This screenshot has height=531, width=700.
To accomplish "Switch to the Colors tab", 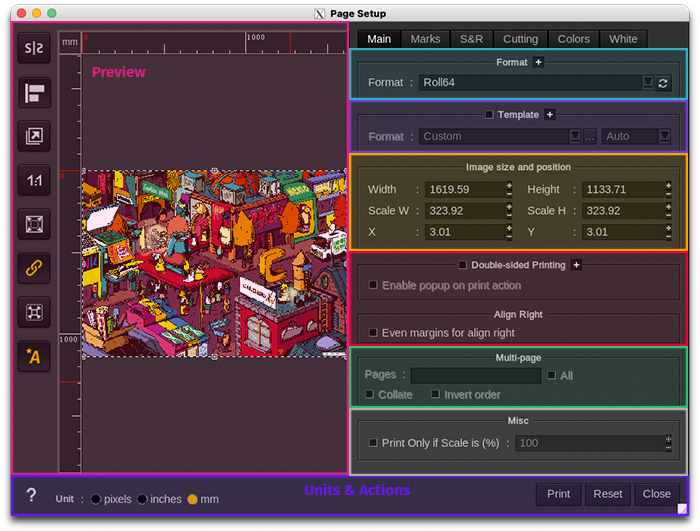I will point(574,39).
